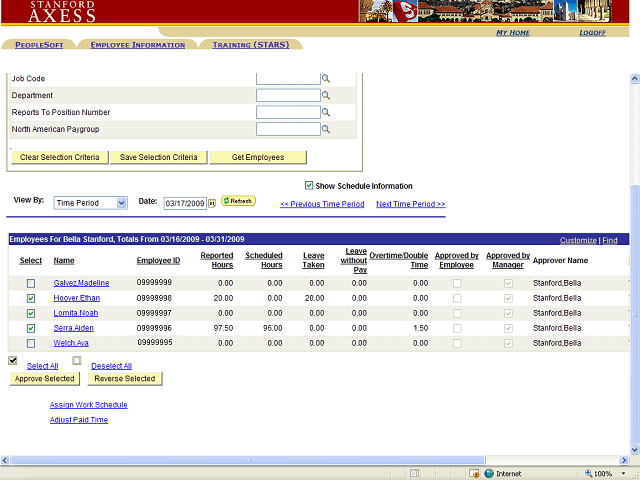Click the Get Employees button

(x=258, y=158)
